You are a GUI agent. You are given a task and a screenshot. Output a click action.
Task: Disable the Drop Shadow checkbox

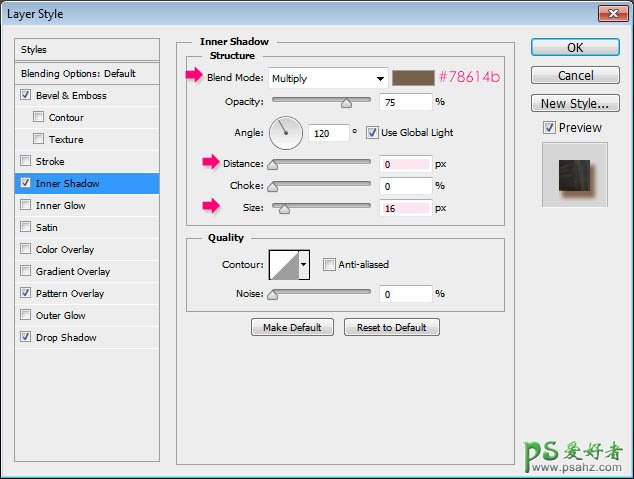[25, 337]
